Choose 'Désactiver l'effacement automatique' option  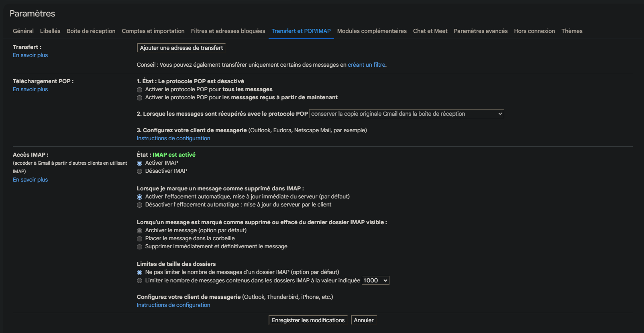coord(140,205)
